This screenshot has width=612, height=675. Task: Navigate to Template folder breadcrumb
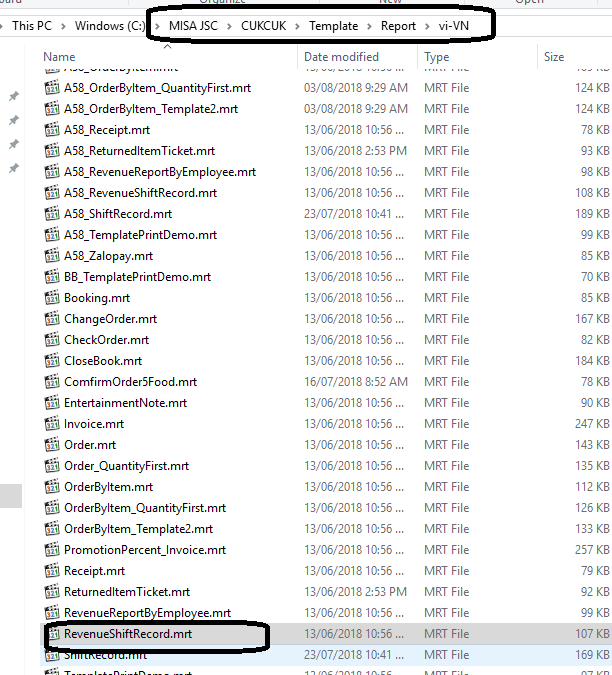pyautogui.click(x=334, y=26)
